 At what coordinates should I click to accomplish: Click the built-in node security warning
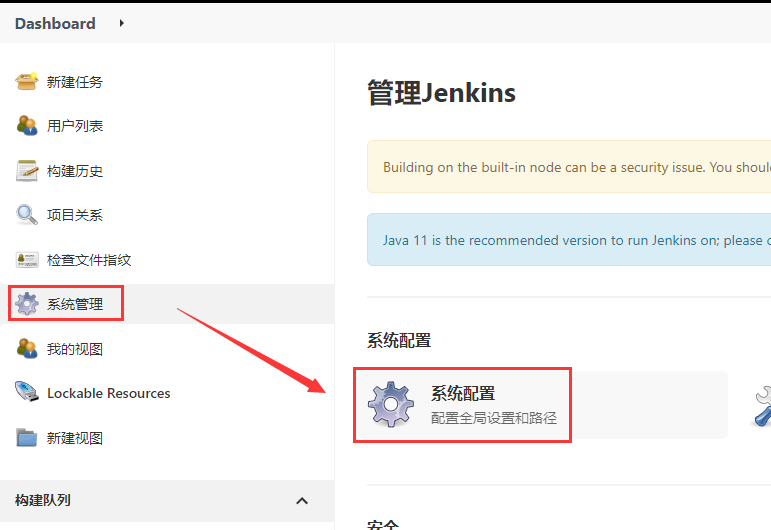[x=569, y=167]
